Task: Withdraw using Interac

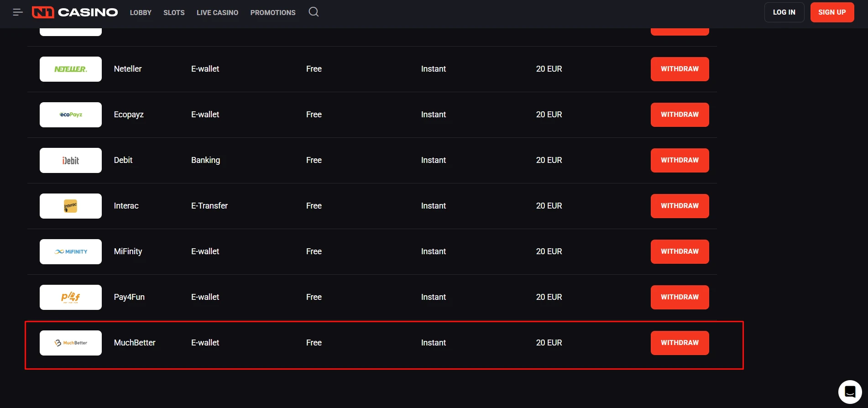Action: 680,206
